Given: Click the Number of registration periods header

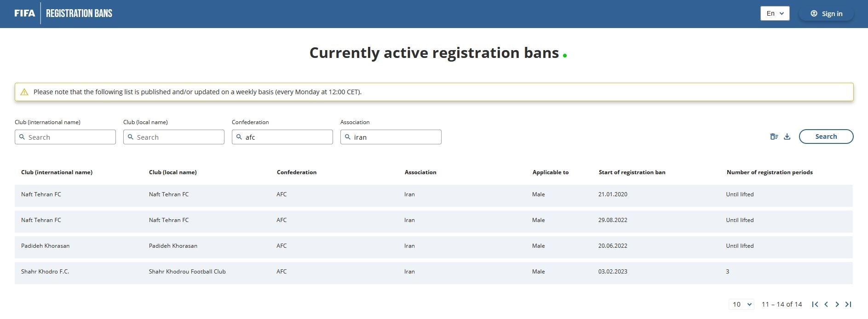Looking at the screenshot, I should tap(769, 172).
